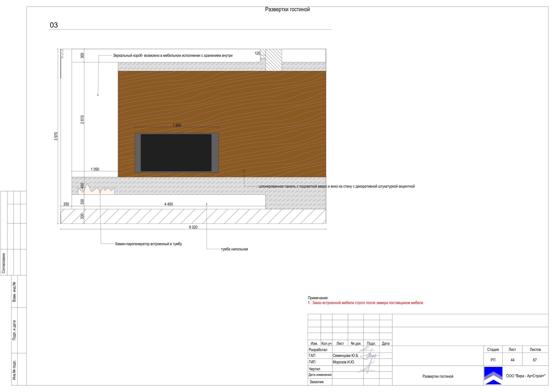The image size is (555, 392).
Task: Select the "1 900" TV width dimension
Action: pos(177,125)
